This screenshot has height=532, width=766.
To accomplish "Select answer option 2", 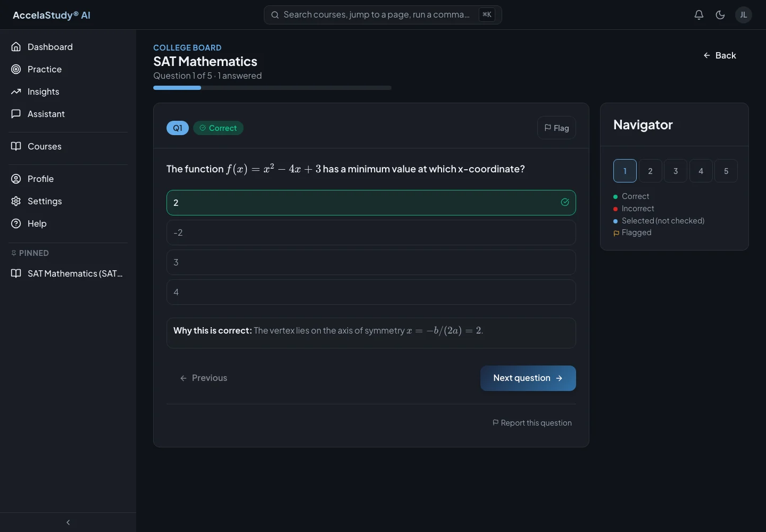I will (x=371, y=203).
